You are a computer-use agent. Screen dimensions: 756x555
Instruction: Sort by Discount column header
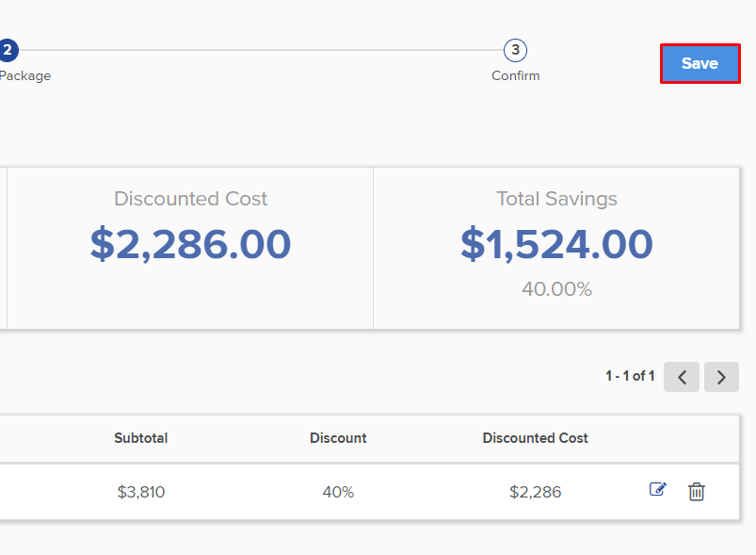338,438
